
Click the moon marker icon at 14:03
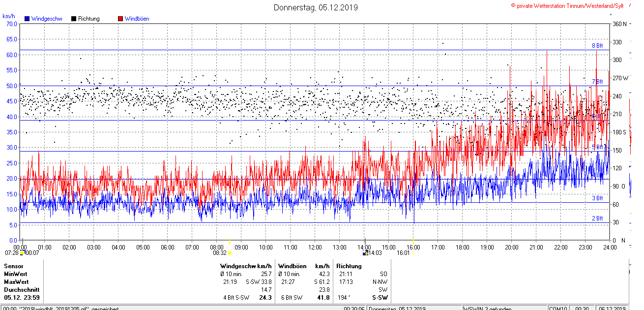click(x=365, y=253)
